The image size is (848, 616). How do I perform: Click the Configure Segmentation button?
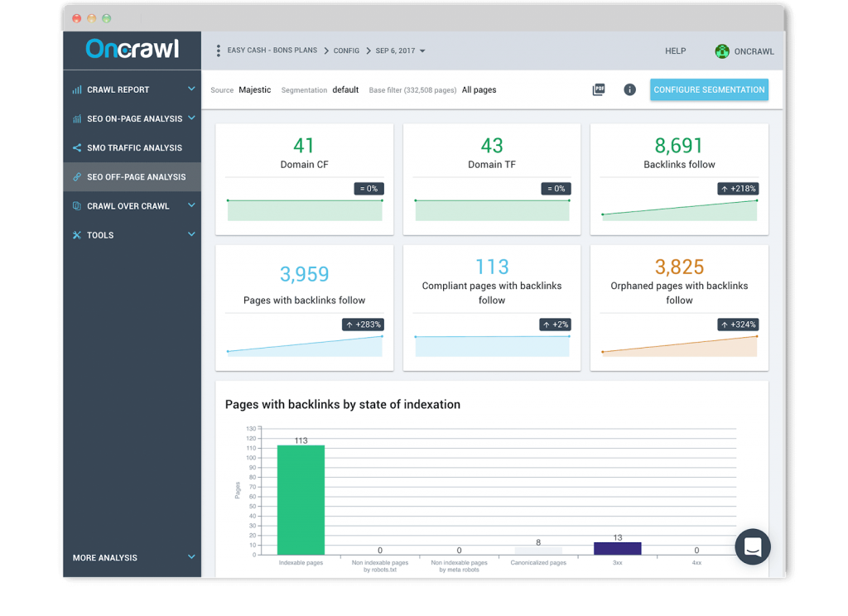[x=709, y=89]
